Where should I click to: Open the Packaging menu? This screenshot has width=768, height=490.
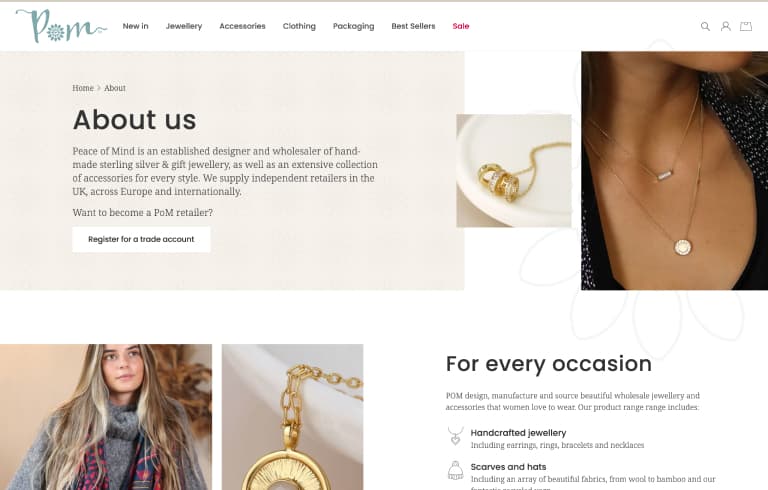pyautogui.click(x=354, y=26)
